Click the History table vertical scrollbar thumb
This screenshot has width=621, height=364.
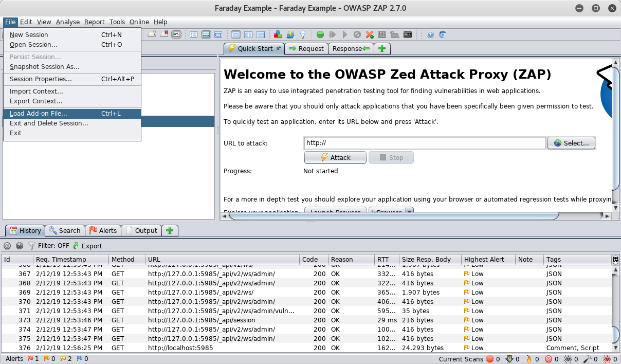[615, 335]
